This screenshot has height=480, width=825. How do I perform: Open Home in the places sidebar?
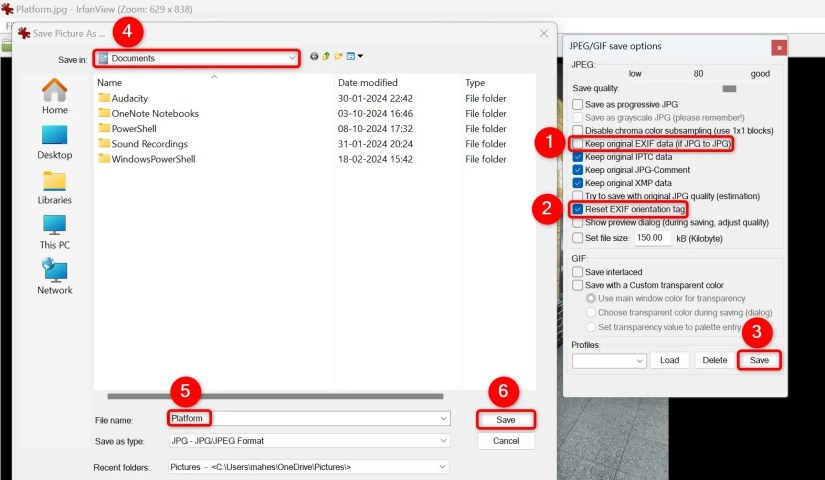point(55,96)
